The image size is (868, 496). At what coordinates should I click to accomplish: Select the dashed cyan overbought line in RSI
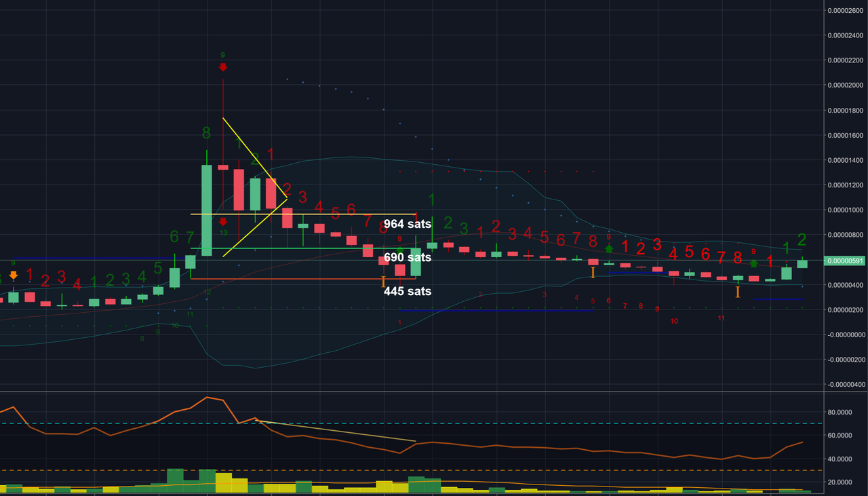(410, 424)
